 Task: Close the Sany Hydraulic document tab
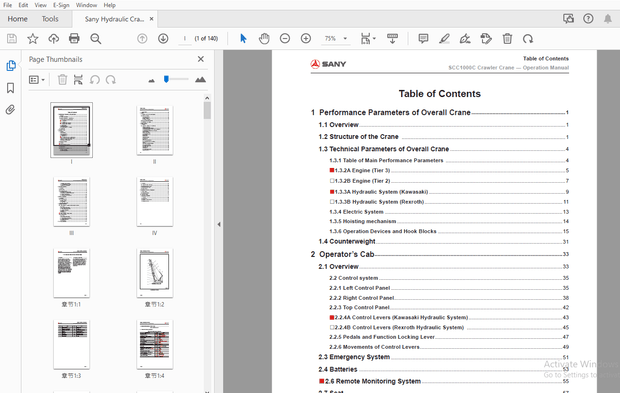[151, 19]
